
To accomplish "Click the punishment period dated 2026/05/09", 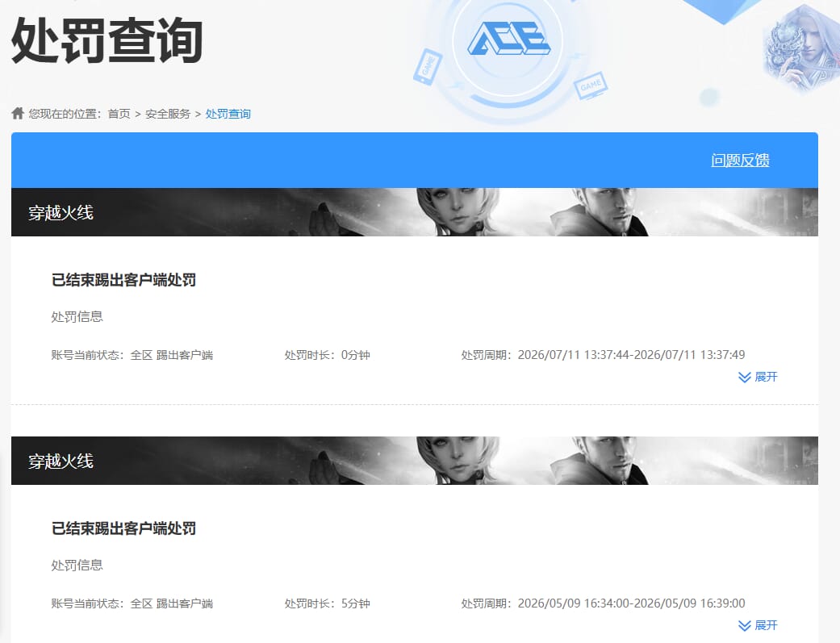I will 604,603.
